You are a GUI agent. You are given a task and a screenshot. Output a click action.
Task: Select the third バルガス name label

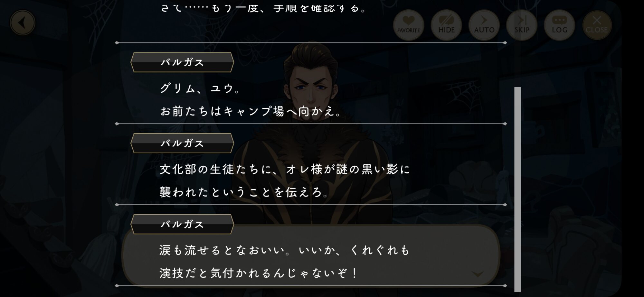click(182, 224)
